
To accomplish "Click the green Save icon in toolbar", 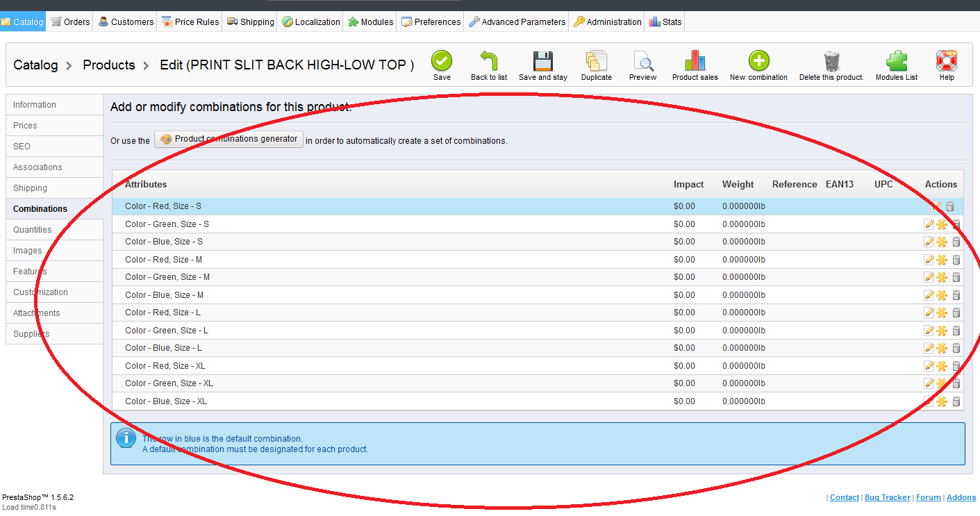I will pos(442,61).
